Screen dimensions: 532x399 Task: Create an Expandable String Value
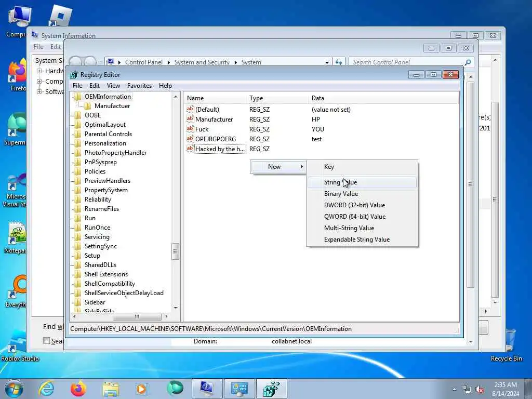(362, 240)
